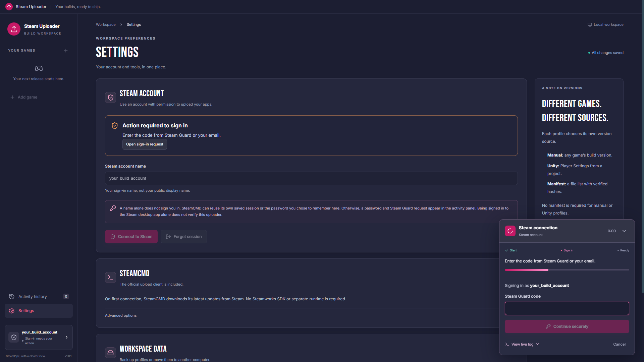Click the Steam Uploader title bar logo
The width and height of the screenshot is (644, 362).
coord(9,7)
